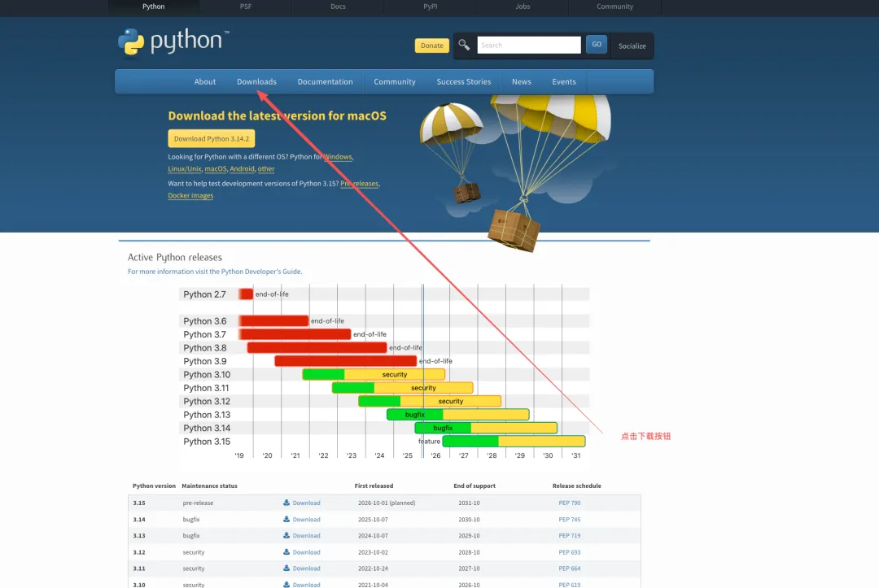Open PEP 790 release schedule
The width and height of the screenshot is (879, 588).
(x=569, y=503)
